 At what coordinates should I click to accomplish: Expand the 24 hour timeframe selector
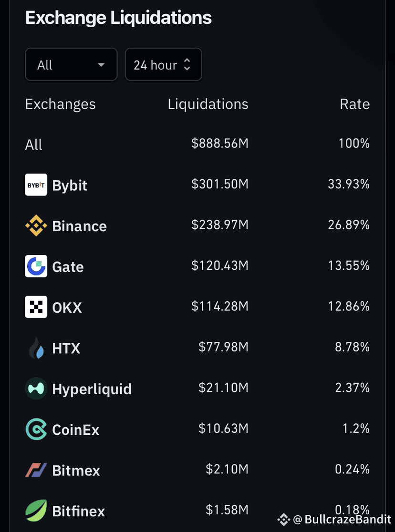coord(163,64)
